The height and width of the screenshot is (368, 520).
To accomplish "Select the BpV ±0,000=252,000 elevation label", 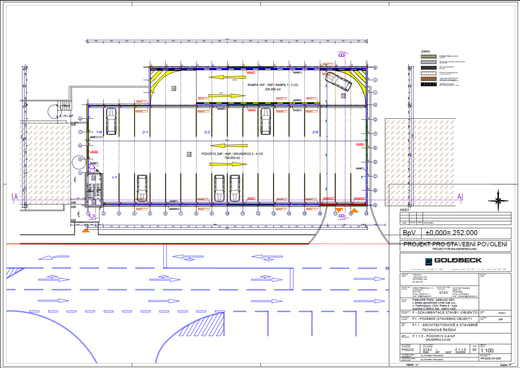I will click(x=455, y=233).
